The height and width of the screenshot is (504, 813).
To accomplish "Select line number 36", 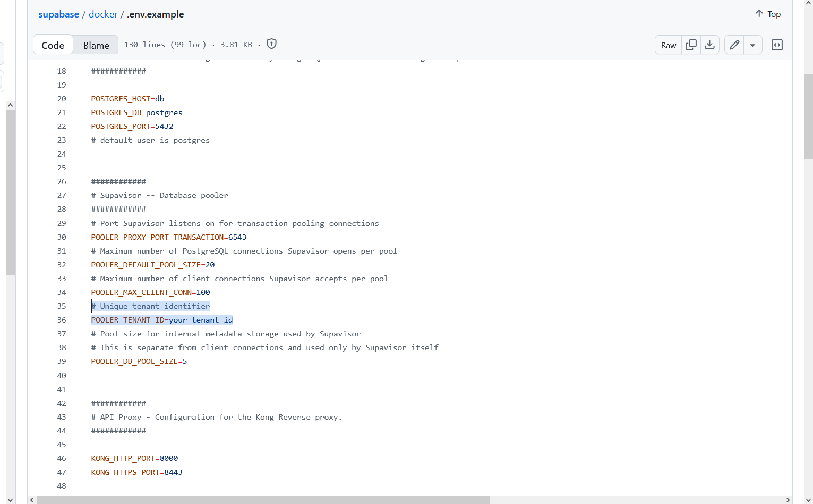I will point(62,320).
